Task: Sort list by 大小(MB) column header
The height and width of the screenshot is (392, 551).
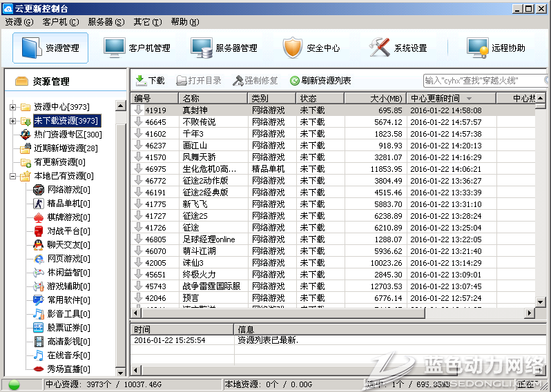Action: (x=376, y=99)
